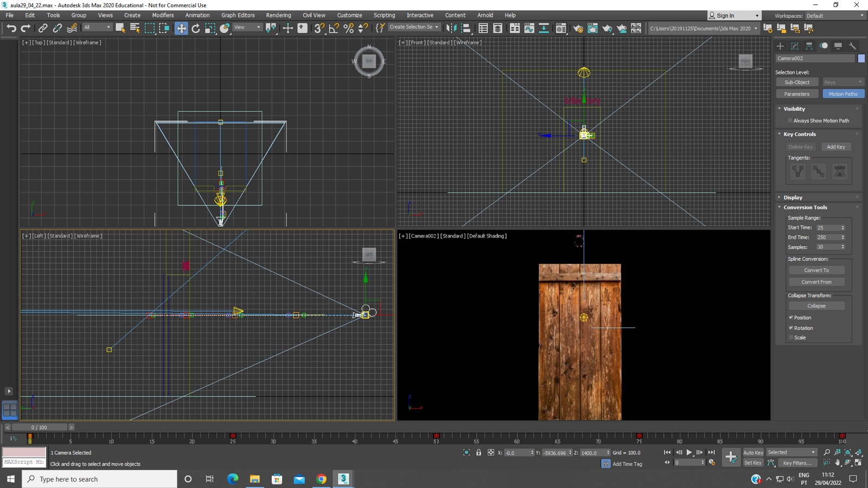Open the Arnold menu

[485, 15]
